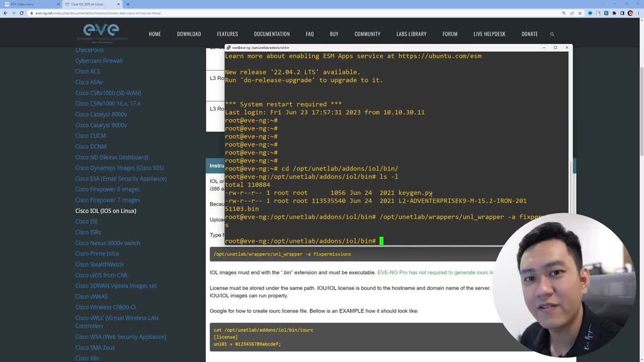Open Cyberoam Firewall sidebar link
The height and width of the screenshot is (362, 644).
point(99,61)
